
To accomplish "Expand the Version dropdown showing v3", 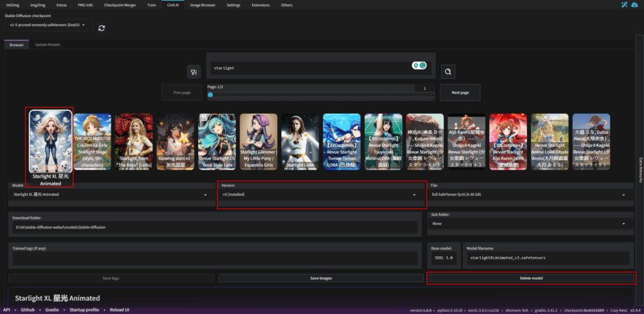I will [x=321, y=195].
